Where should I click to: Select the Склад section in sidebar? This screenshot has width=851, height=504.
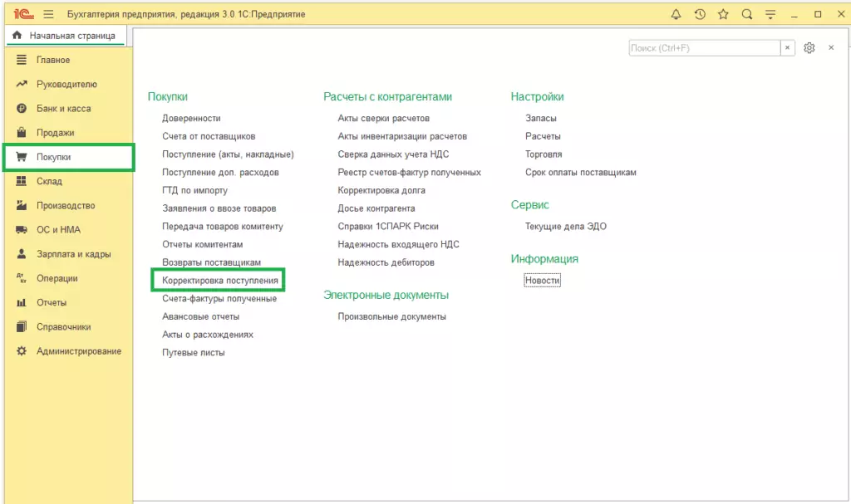(x=49, y=182)
